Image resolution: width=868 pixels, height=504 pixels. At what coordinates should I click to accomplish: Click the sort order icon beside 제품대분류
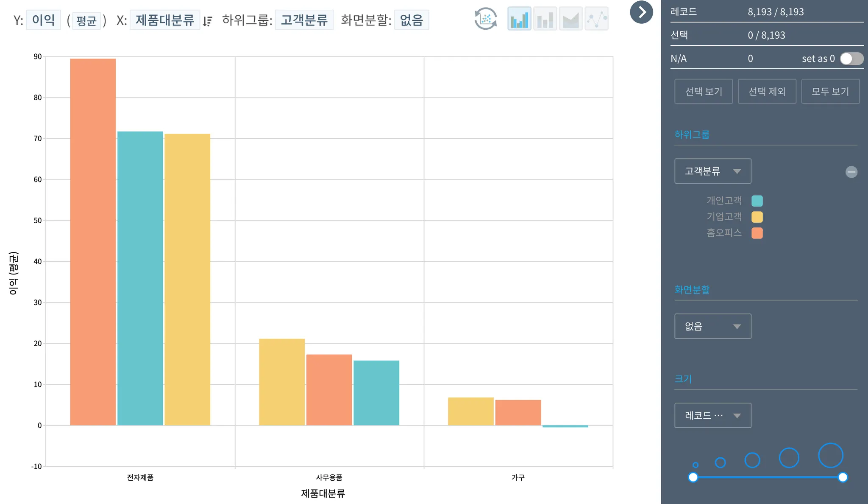[x=207, y=21]
